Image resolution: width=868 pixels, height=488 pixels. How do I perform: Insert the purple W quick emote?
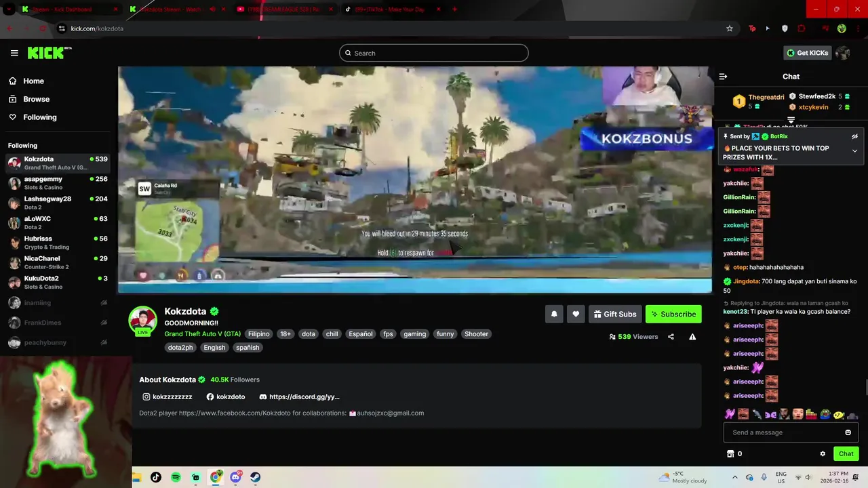[x=730, y=413]
